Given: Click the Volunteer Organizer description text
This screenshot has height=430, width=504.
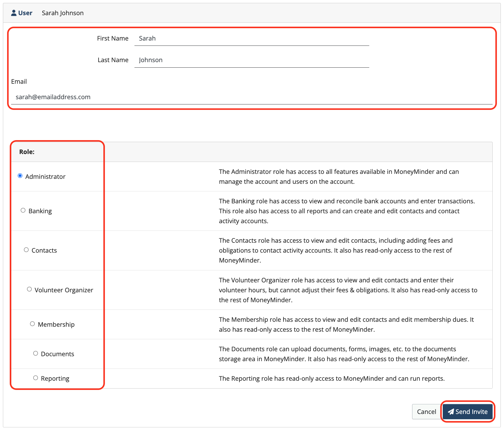Looking at the screenshot, I should (x=348, y=290).
